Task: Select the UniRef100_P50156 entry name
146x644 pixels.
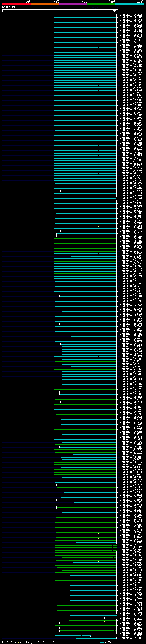Action: pyautogui.click(x=131, y=48)
